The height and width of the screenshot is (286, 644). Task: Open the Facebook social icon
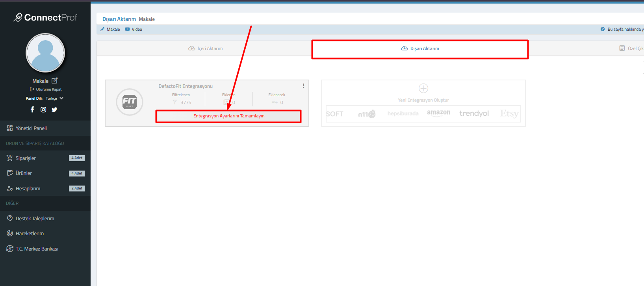pyautogui.click(x=32, y=110)
